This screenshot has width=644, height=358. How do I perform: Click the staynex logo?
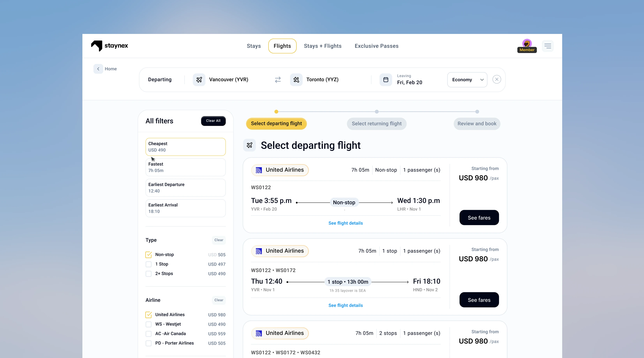tap(109, 46)
